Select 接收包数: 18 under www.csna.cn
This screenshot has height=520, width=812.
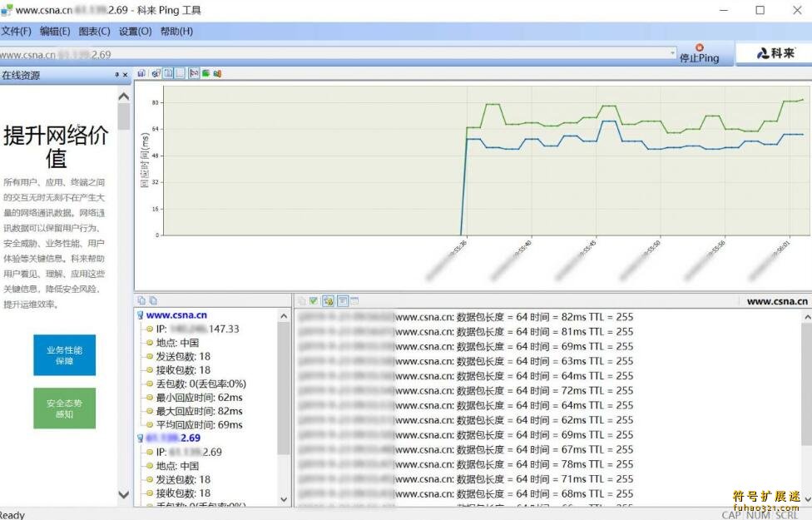click(183, 369)
